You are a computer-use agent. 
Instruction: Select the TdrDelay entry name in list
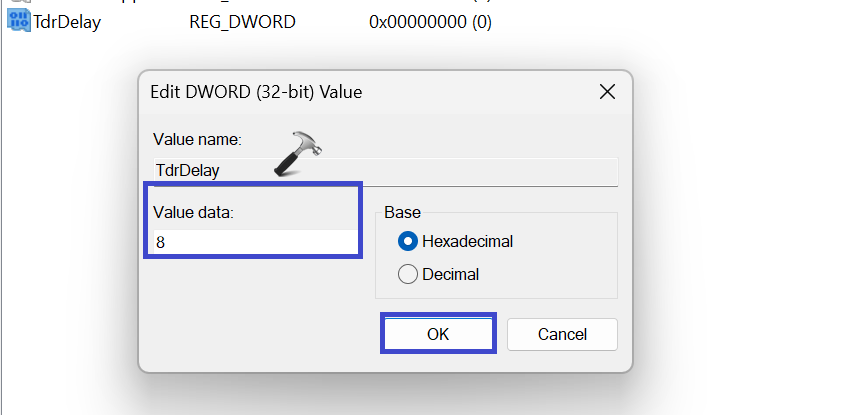[x=67, y=21]
